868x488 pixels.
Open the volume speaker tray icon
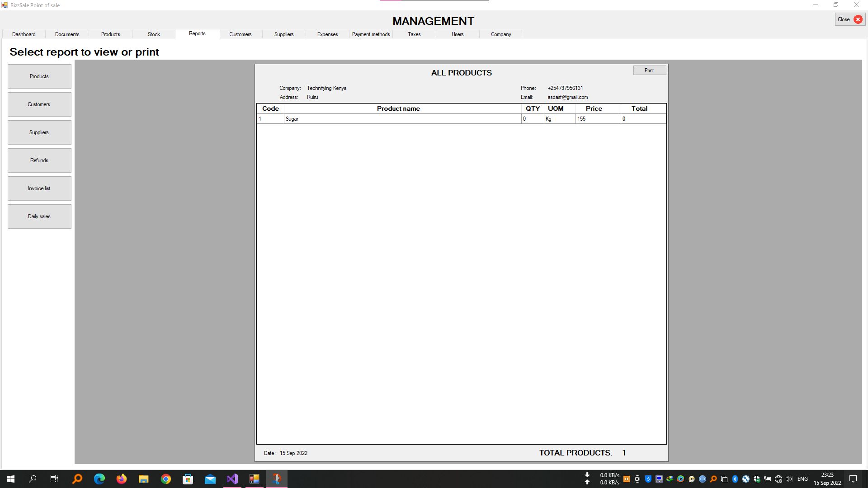point(789,479)
